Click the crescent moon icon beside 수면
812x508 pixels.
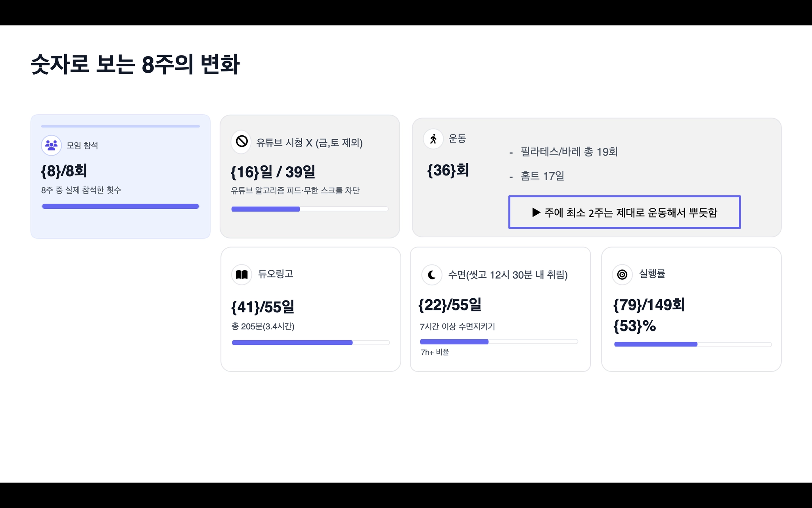432,275
